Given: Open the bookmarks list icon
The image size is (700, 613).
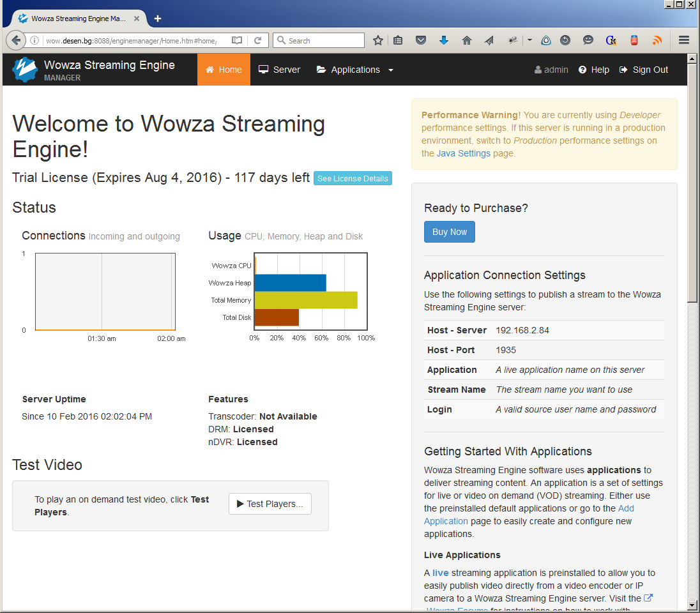Looking at the screenshot, I should tap(398, 40).
